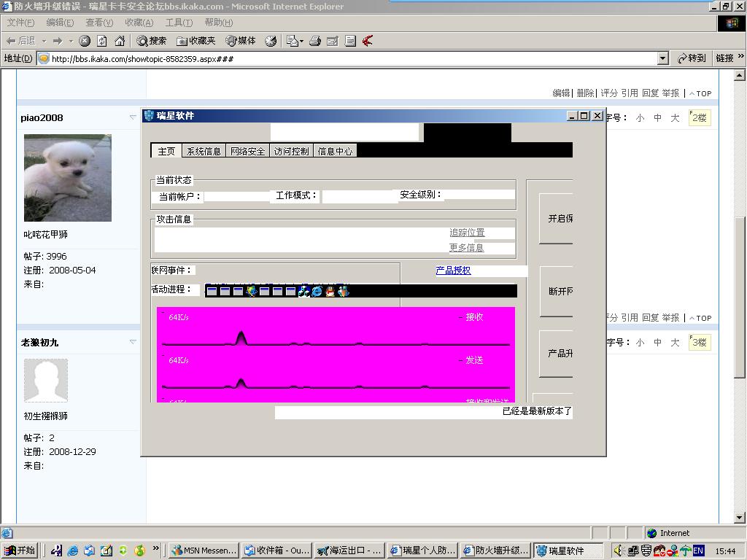Screen dimensions: 747x560
Task: Switch to the 信息中心 tab
Action: (336, 152)
